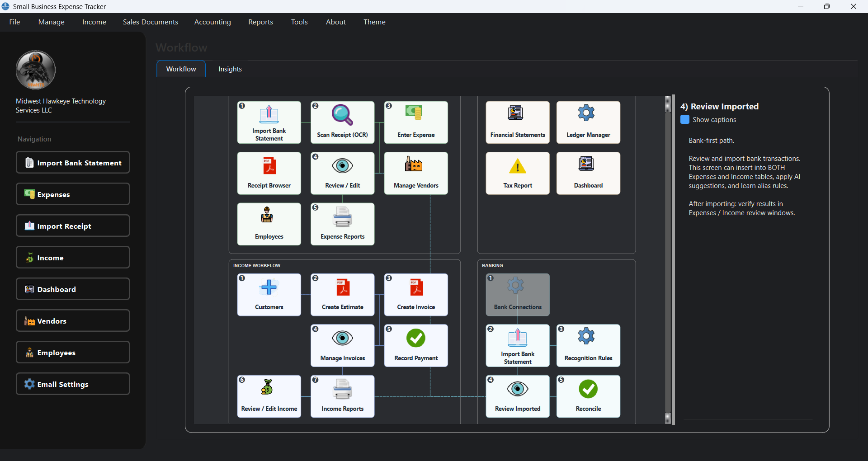Select the Manage Vendors icon
The image size is (868, 461).
(415, 173)
